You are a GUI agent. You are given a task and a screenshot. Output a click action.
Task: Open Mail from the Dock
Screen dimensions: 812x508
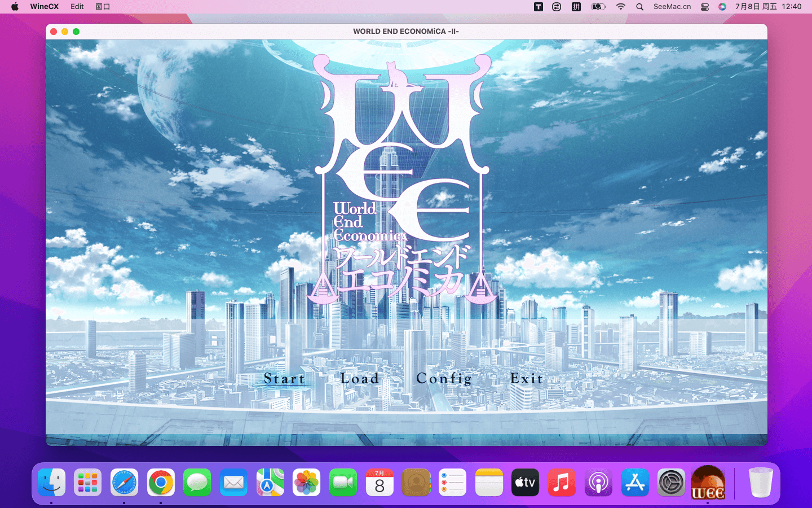(x=233, y=483)
